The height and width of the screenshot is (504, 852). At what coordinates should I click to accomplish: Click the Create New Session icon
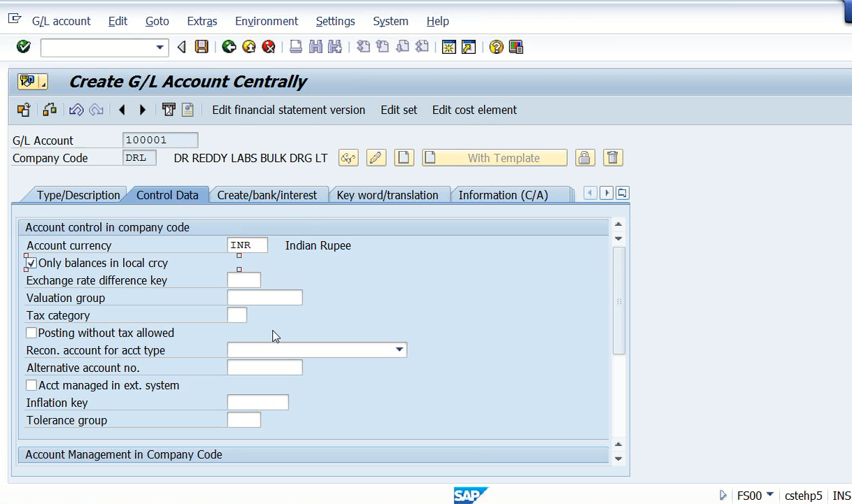[449, 47]
